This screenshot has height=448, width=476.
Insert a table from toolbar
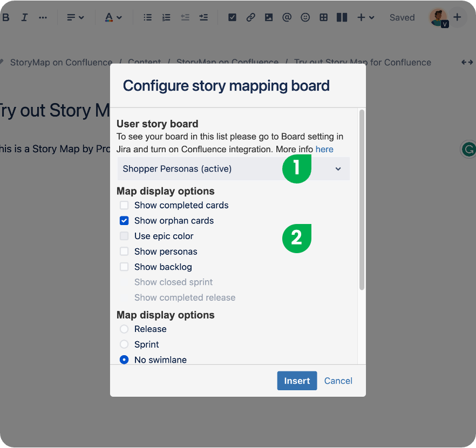[323, 17]
